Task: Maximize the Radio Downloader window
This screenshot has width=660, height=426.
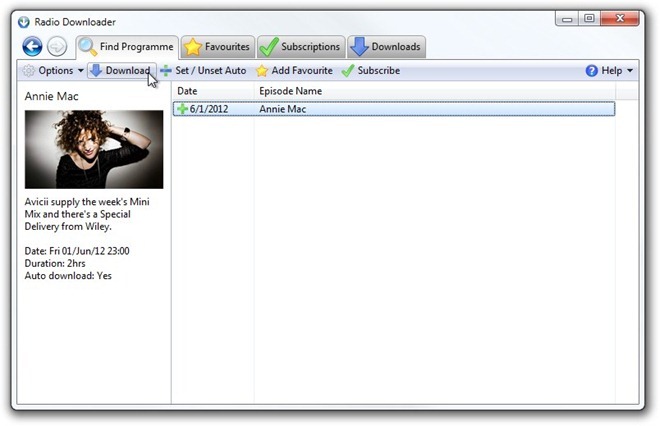Action: [589, 19]
